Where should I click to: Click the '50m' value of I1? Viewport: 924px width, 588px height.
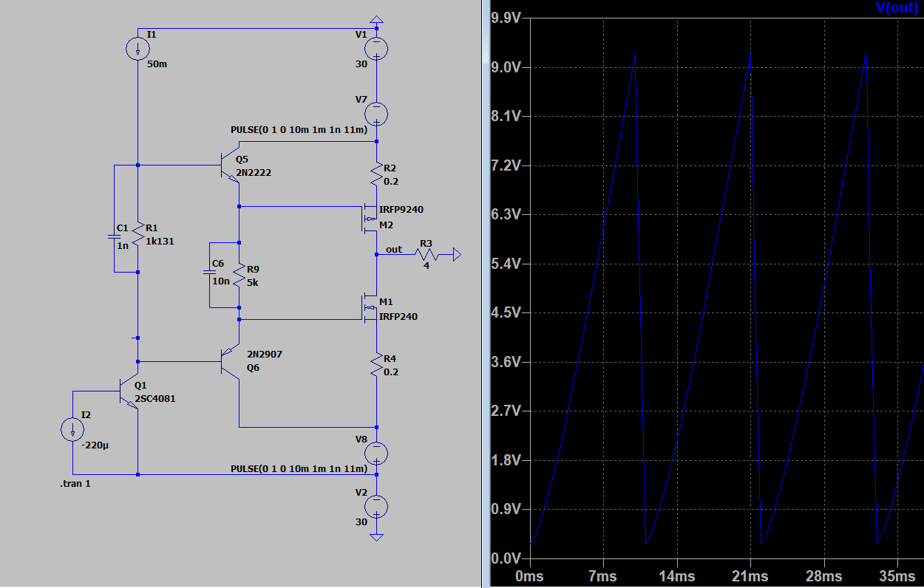[157, 64]
